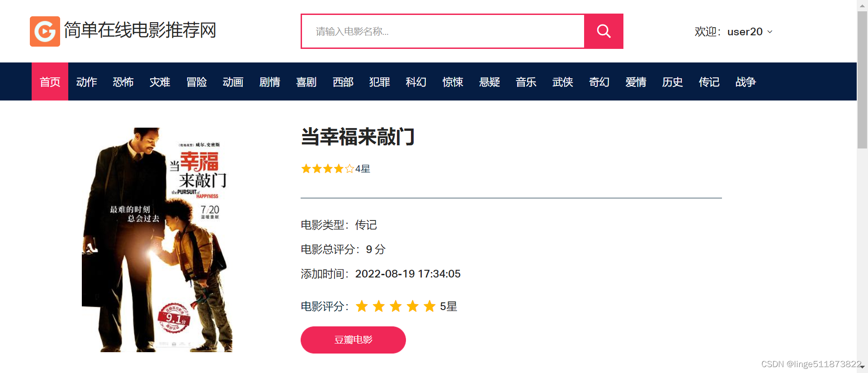
Task: Click the vertical page scrollbar thumb
Action: (863, 80)
